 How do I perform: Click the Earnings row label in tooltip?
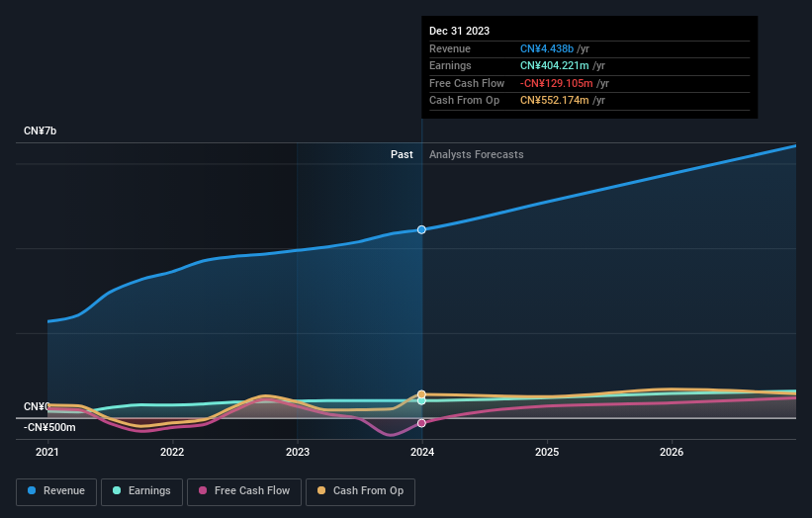pos(450,65)
